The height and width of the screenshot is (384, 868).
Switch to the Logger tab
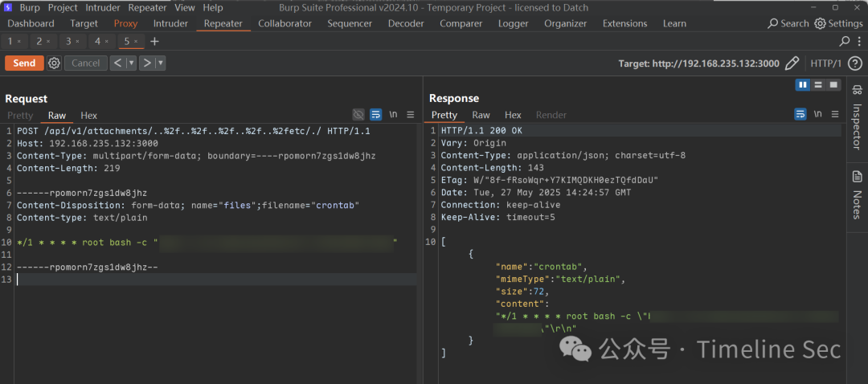pyautogui.click(x=513, y=23)
